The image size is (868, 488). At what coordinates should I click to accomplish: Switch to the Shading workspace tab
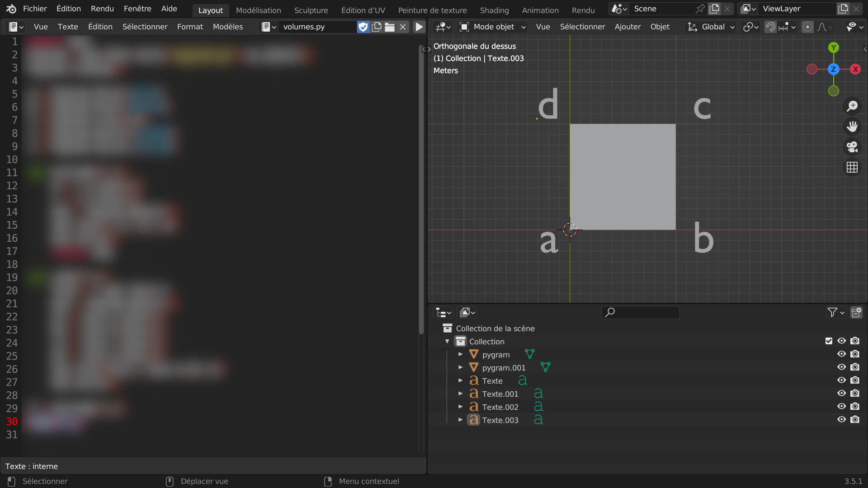coord(494,10)
